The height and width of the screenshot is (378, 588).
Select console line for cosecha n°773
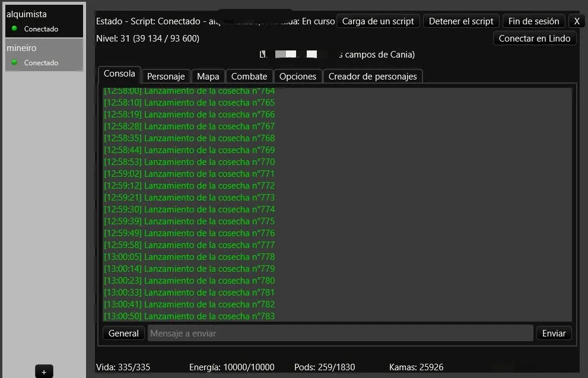tap(189, 198)
